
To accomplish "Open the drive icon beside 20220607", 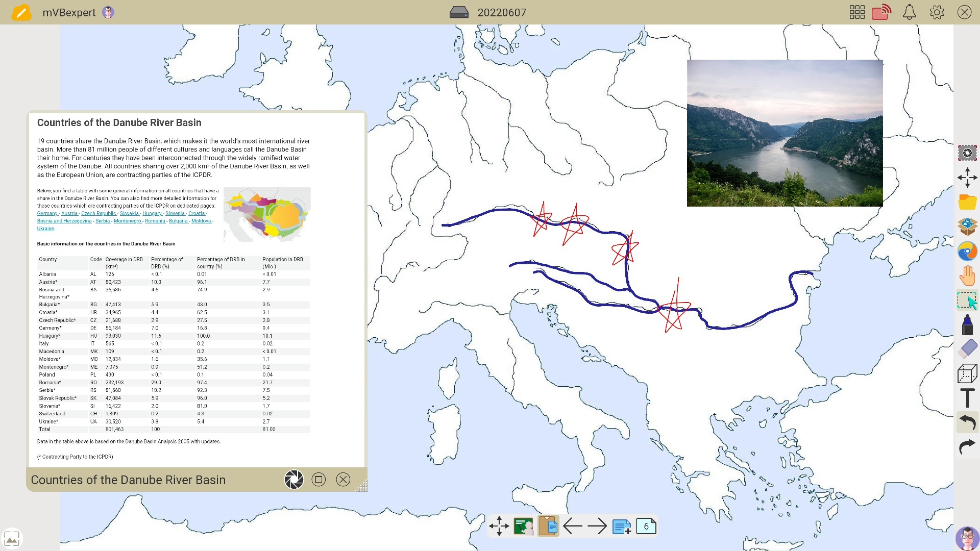I will tap(459, 12).
